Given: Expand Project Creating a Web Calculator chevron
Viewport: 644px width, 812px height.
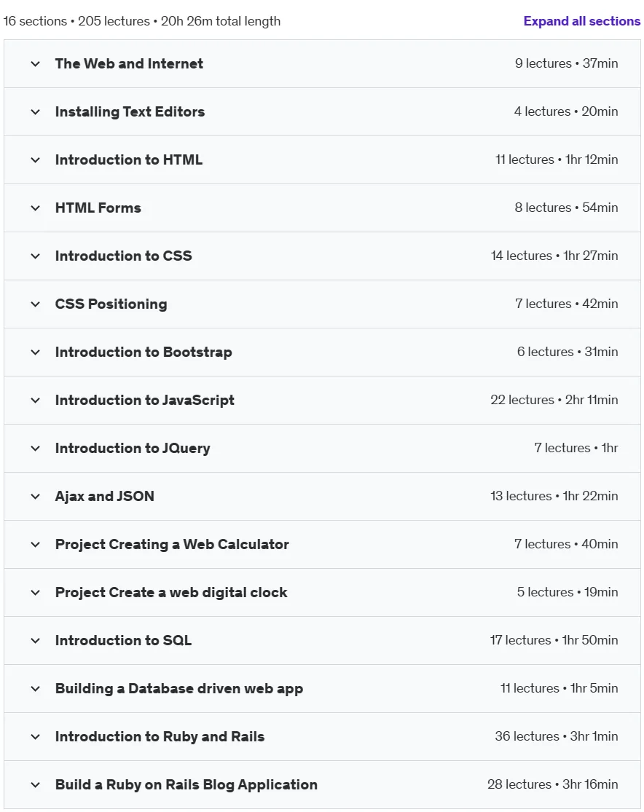Looking at the screenshot, I should 35,545.
